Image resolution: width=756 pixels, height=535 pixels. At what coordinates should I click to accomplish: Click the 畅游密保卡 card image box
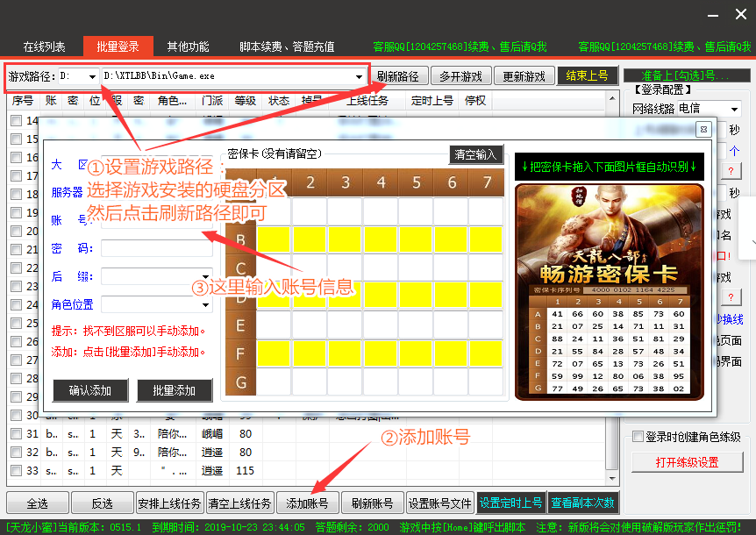pyautogui.click(x=610, y=292)
